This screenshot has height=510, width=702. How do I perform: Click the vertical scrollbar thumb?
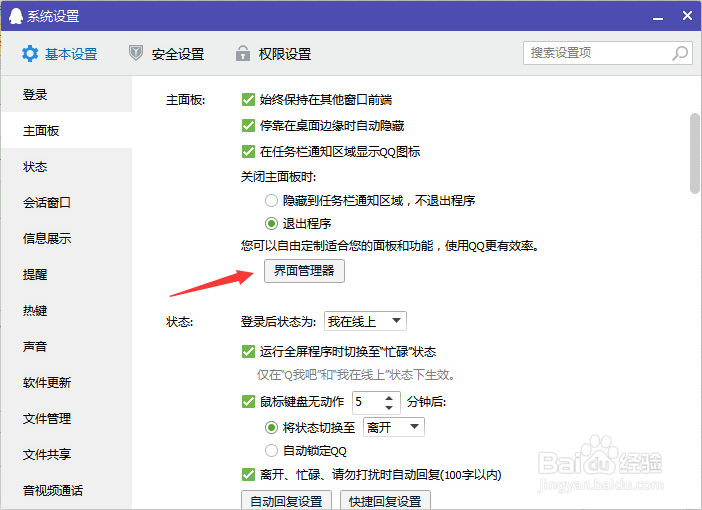click(695, 153)
